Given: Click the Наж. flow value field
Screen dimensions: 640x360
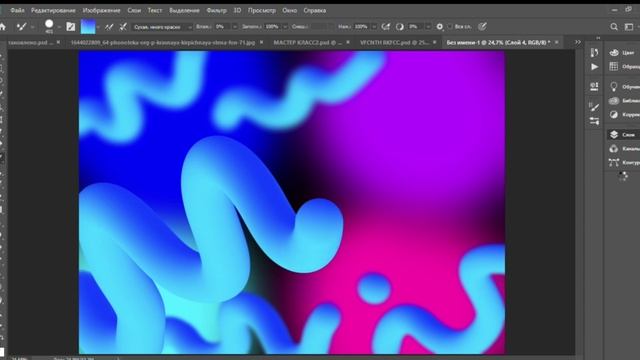Looking at the screenshot, I should (x=362, y=27).
